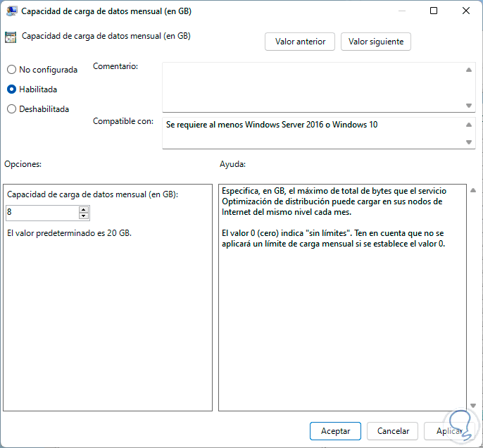Close the policy dialog window
483x448 pixels.
466,11
